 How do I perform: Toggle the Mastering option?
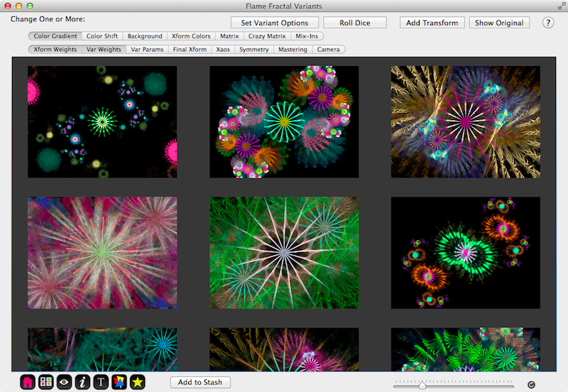point(293,50)
